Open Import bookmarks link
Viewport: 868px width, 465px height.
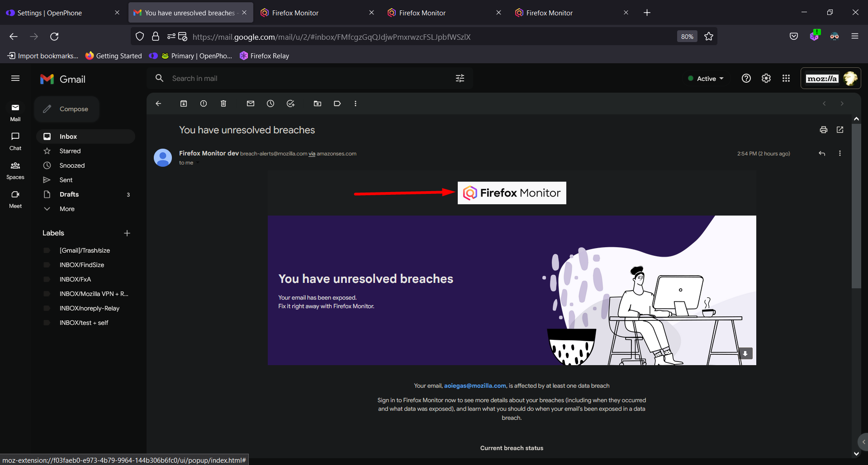43,56
